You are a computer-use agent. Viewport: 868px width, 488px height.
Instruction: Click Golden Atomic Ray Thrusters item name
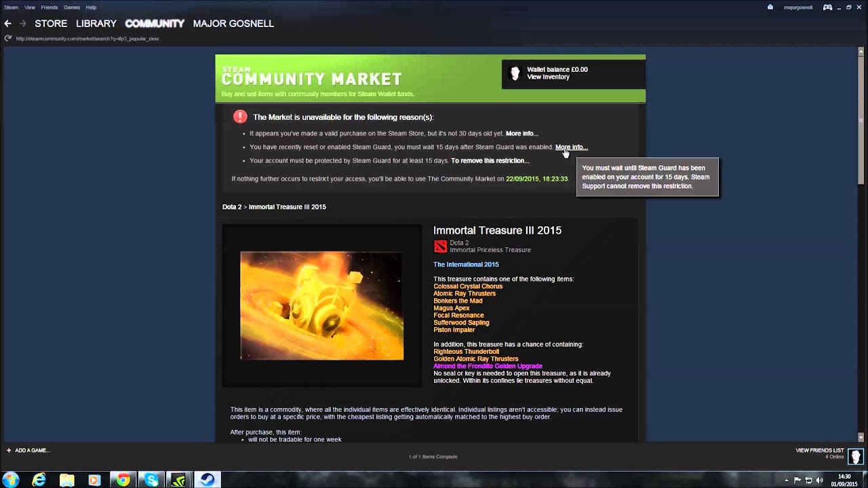coord(475,359)
